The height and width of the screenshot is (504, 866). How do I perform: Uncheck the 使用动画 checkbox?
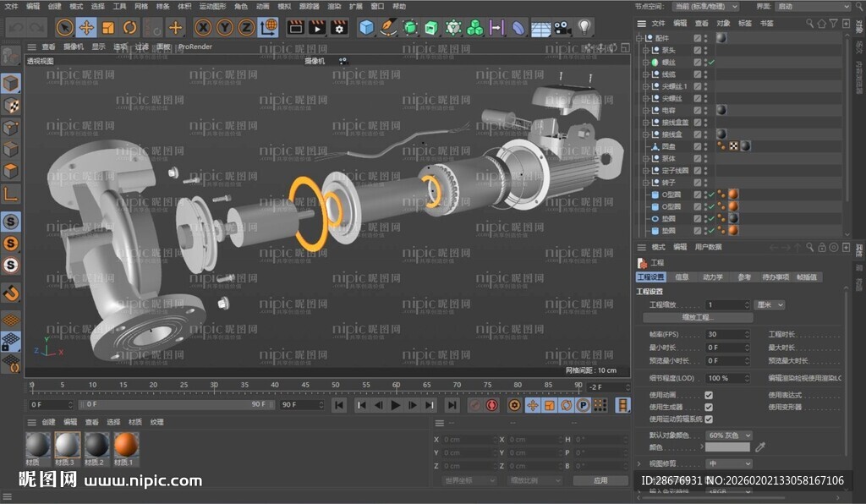click(x=709, y=394)
